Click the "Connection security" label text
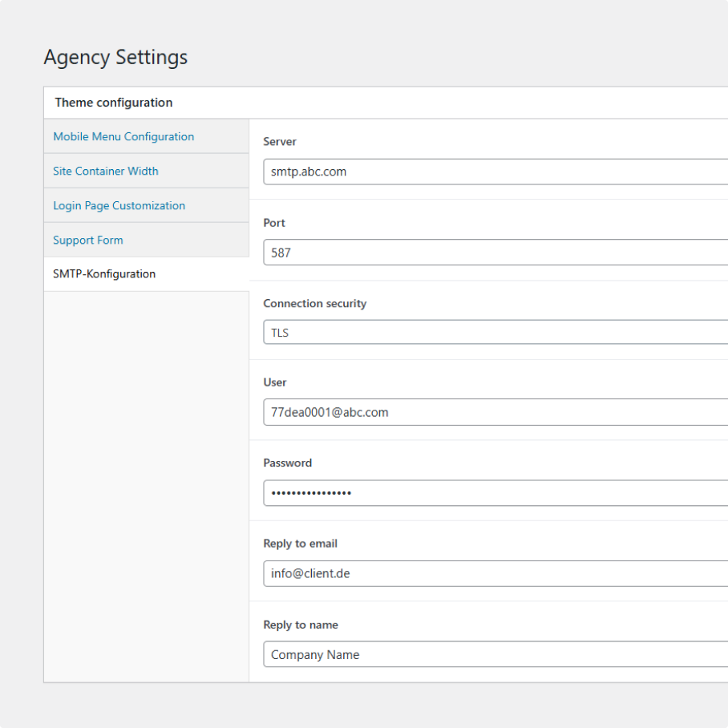The width and height of the screenshot is (728, 728). tap(314, 304)
